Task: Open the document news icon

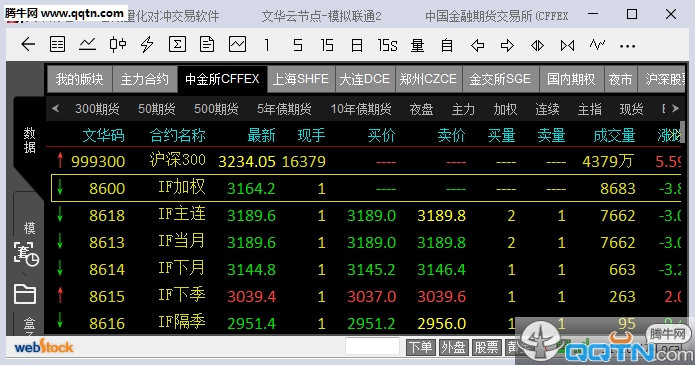Action: (207, 45)
